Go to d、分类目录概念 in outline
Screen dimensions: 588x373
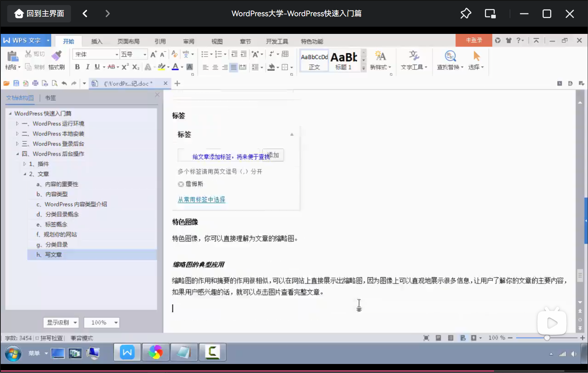pos(58,214)
